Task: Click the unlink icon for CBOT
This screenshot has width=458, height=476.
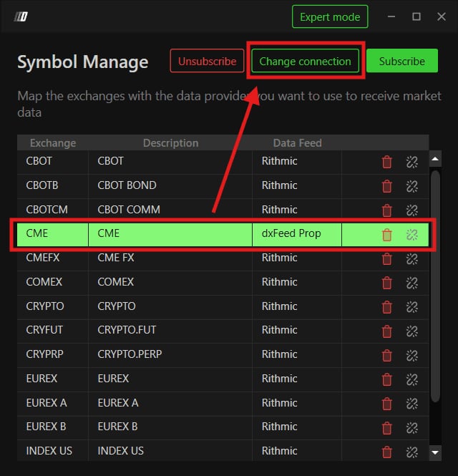Action: (x=412, y=162)
